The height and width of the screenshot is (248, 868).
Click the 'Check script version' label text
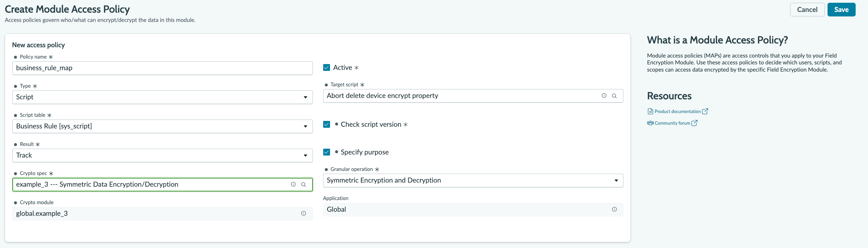point(371,124)
